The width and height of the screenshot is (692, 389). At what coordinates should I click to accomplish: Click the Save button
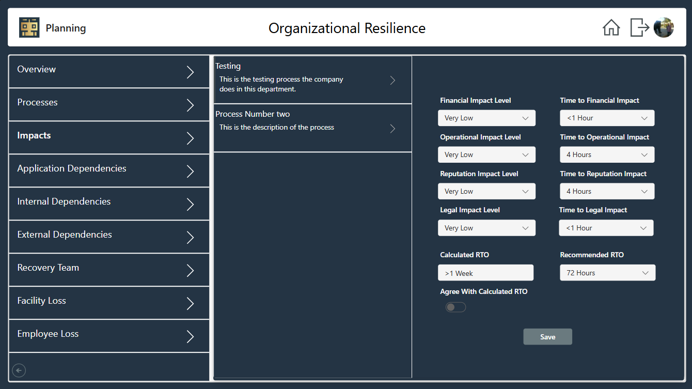tap(547, 336)
